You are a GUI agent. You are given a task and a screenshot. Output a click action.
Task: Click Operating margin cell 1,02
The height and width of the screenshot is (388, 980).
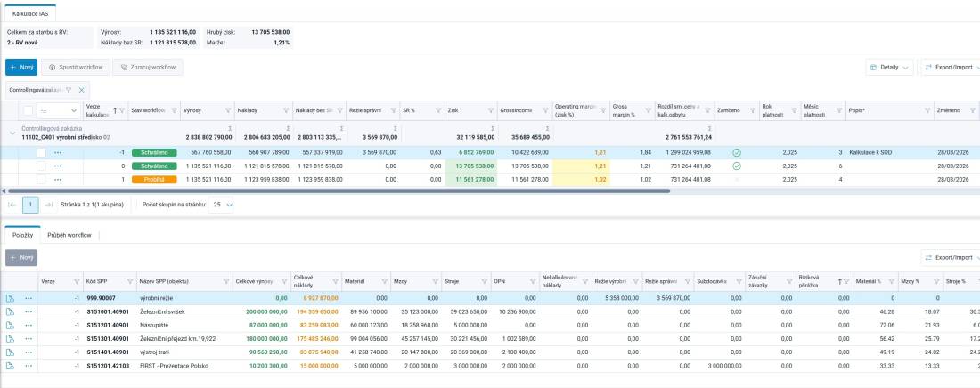point(581,180)
